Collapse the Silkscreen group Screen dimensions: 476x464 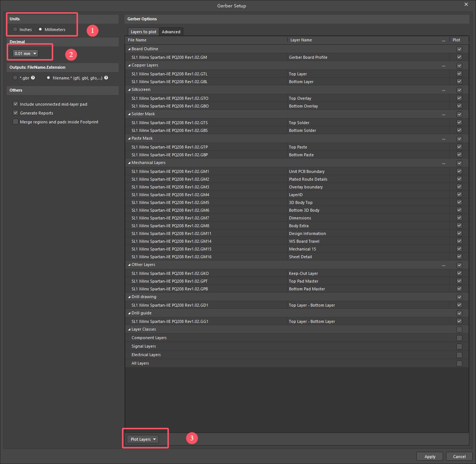coord(129,90)
